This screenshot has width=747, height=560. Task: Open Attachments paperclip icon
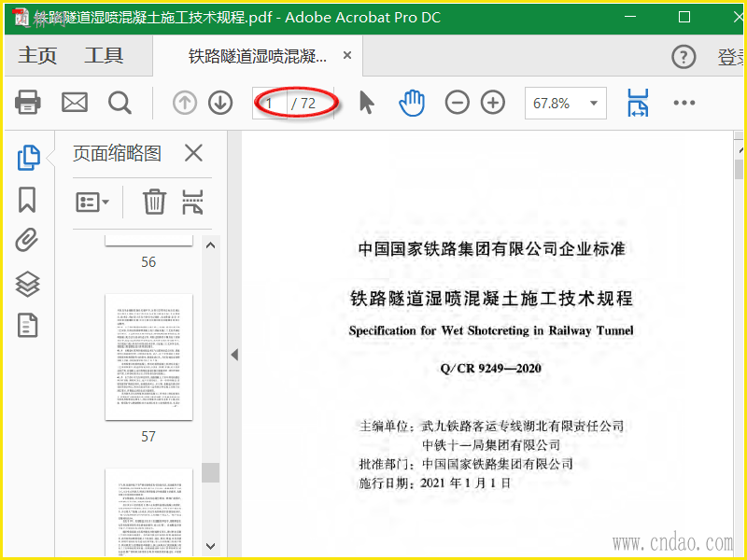pos(27,240)
